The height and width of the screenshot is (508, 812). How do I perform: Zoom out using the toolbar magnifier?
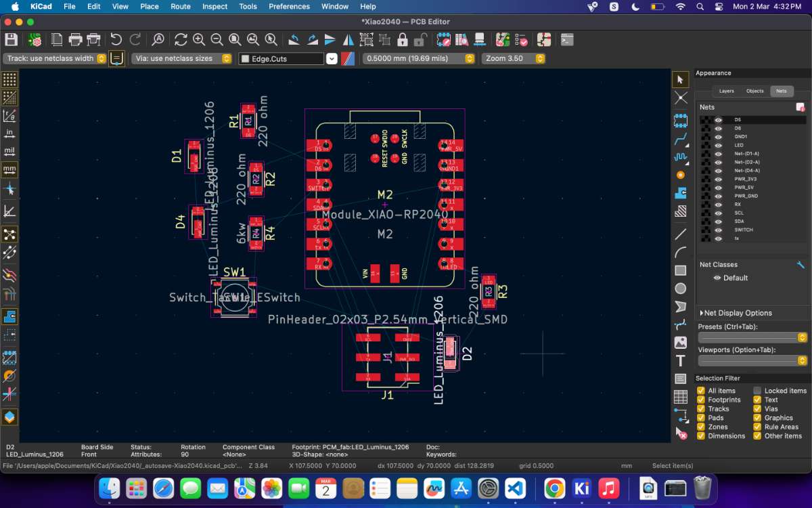(217, 40)
